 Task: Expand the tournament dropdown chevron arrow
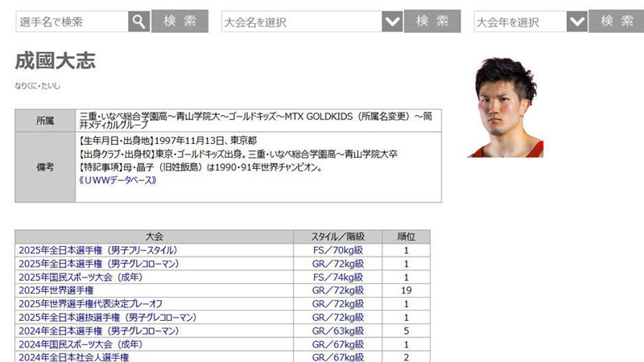(x=392, y=22)
